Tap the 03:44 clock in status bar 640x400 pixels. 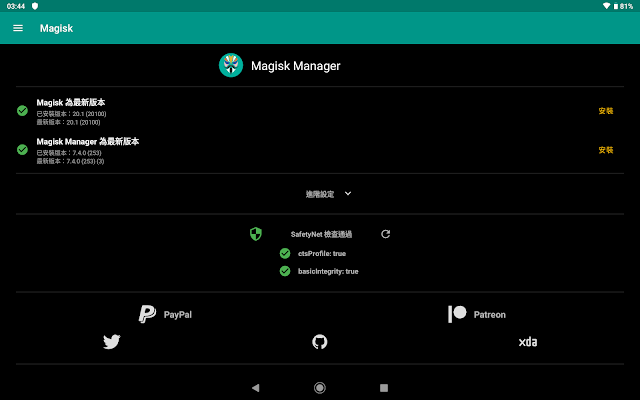tap(16, 6)
